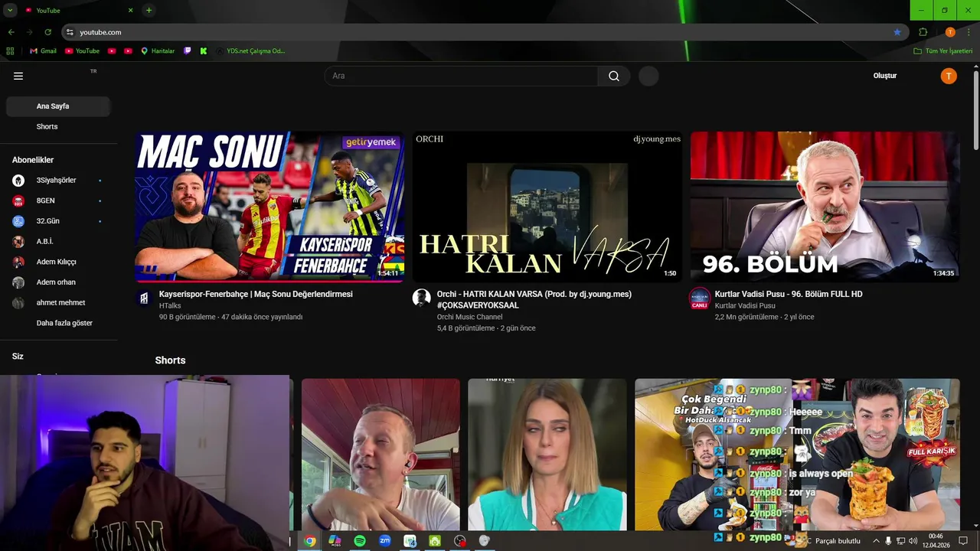This screenshot has height=551, width=980.
Task: Go back with the browser back arrow
Action: pyautogui.click(x=11, y=32)
